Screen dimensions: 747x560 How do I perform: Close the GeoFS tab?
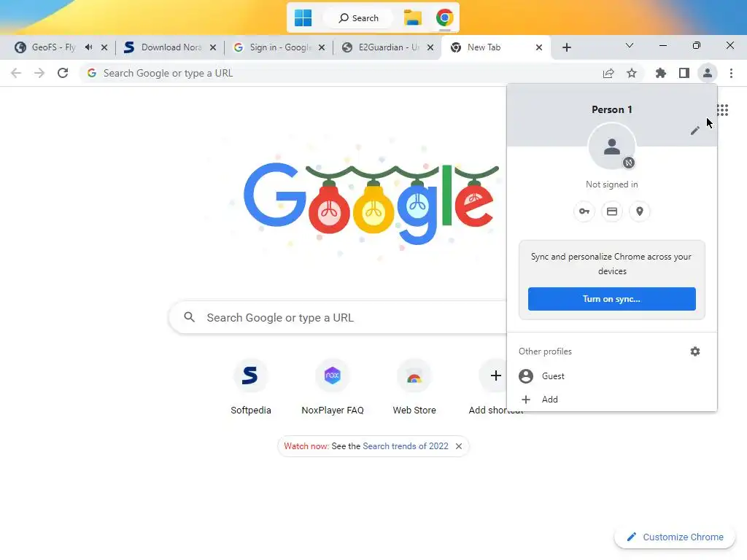[104, 47]
